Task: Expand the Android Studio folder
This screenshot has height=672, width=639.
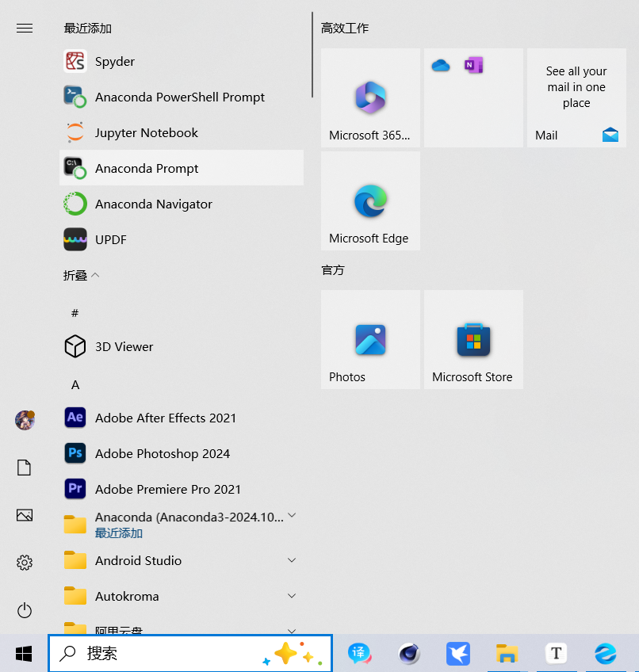Action: point(292,560)
